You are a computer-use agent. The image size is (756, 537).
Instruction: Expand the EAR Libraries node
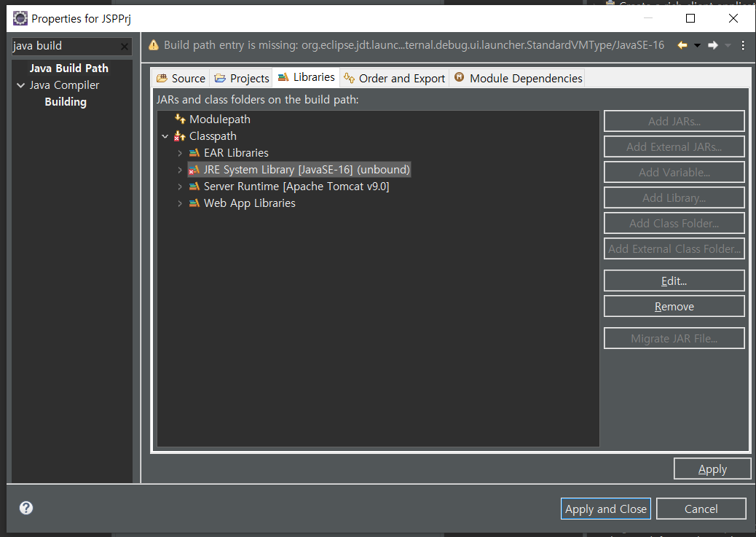[x=180, y=153]
